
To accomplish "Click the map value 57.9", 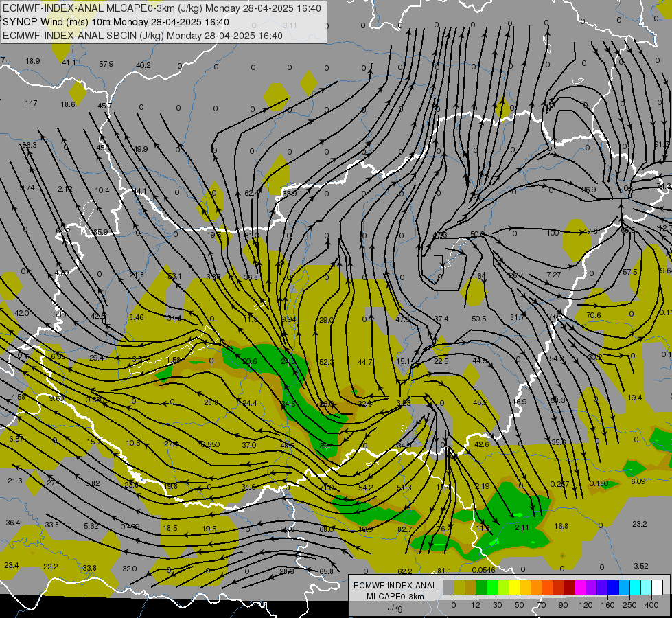I will 106,65.
